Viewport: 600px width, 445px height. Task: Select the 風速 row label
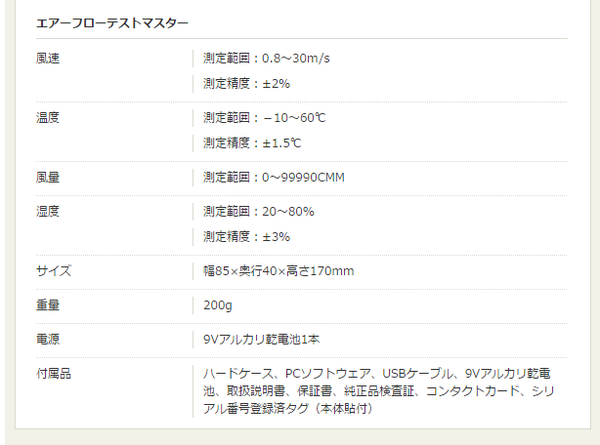click(47, 58)
